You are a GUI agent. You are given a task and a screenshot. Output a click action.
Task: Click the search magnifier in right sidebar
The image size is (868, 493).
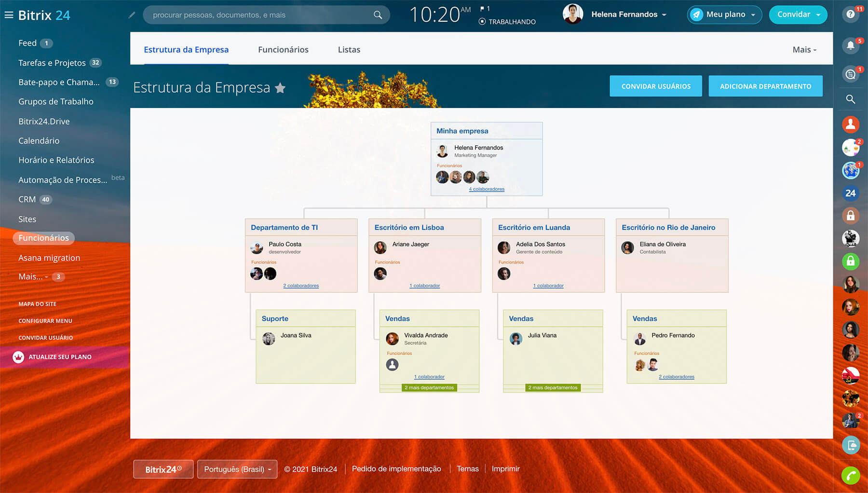[850, 99]
